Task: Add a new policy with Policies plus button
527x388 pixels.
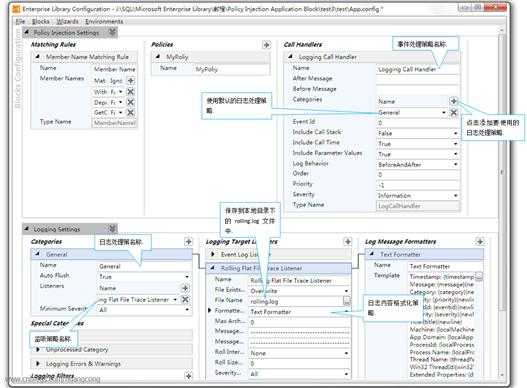Action: tap(267, 45)
